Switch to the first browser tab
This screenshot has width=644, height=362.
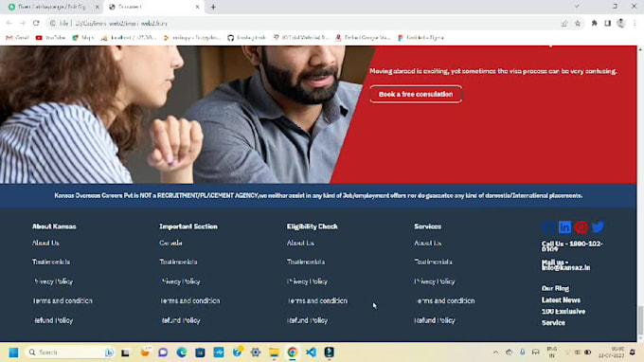point(52,7)
